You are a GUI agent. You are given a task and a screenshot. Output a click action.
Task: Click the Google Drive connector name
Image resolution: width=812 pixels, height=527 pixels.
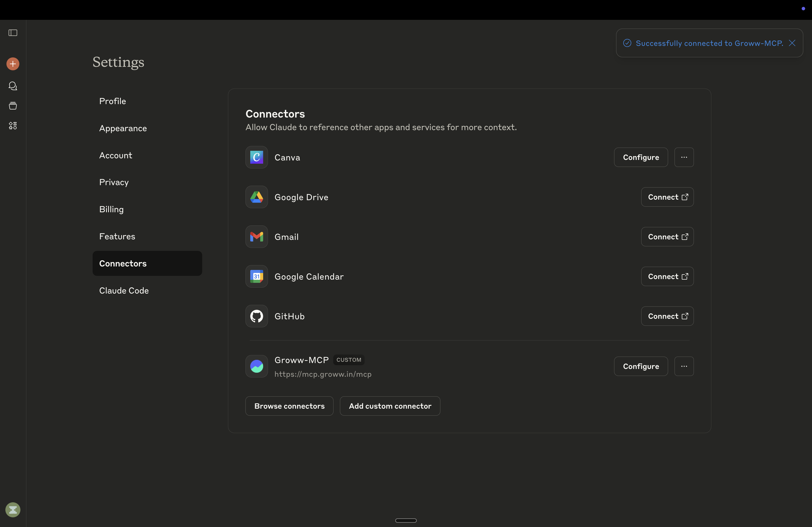click(301, 197)
